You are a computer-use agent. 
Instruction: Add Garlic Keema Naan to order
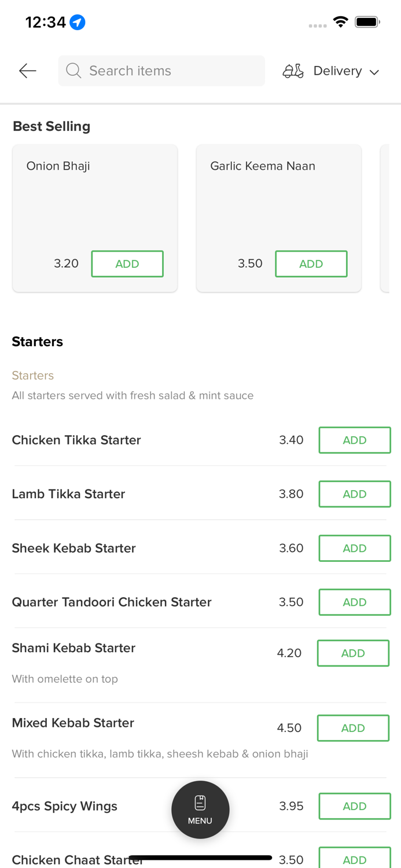coord(311,264)
